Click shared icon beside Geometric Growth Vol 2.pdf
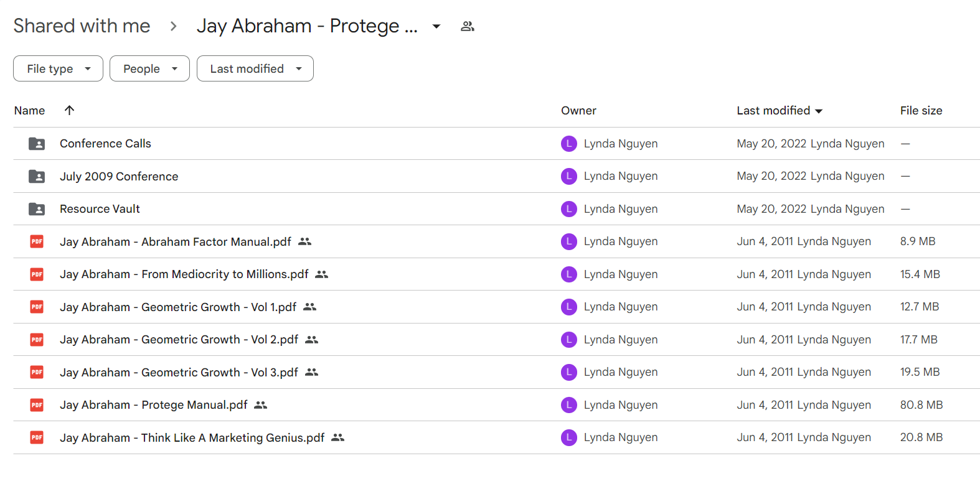The image size is (980, 494). coord(311,340)
